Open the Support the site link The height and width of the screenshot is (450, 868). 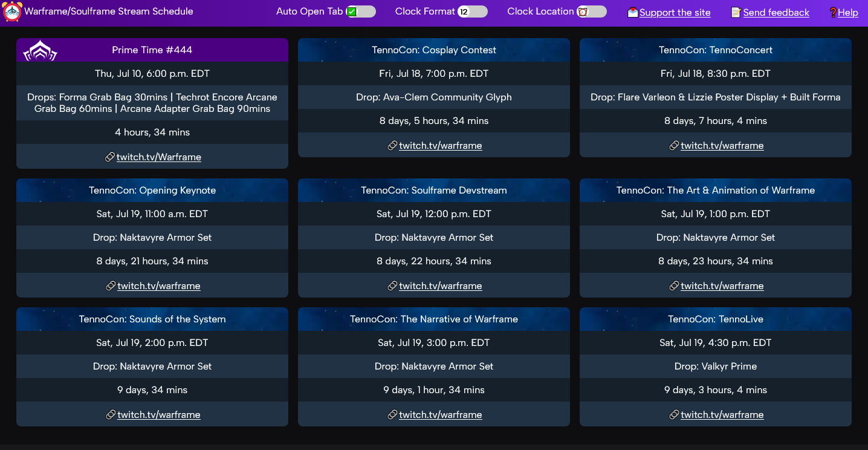[675, 13]
